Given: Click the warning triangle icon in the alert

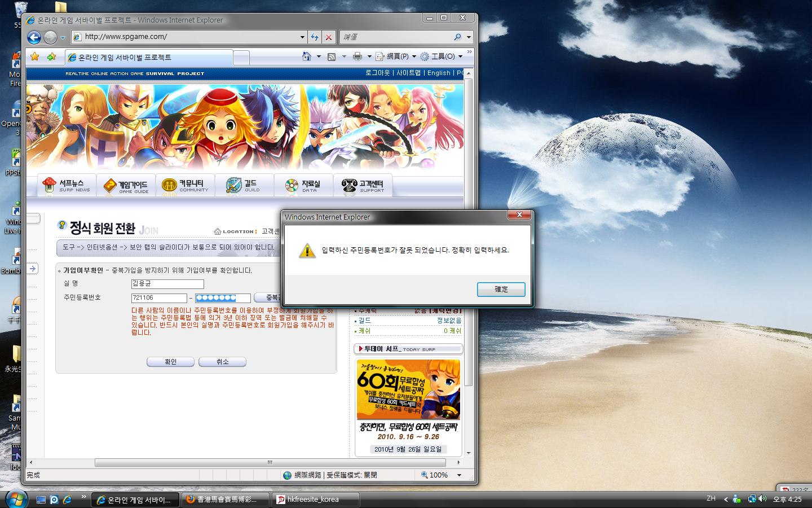Looking at the screenshot, I should point(307,251).
